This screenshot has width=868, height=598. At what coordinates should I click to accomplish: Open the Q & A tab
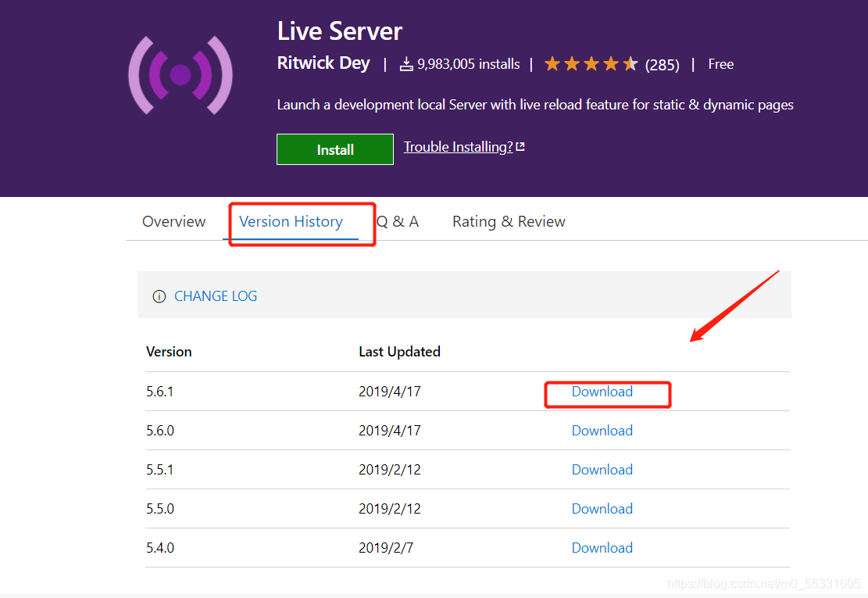[398, 221]
